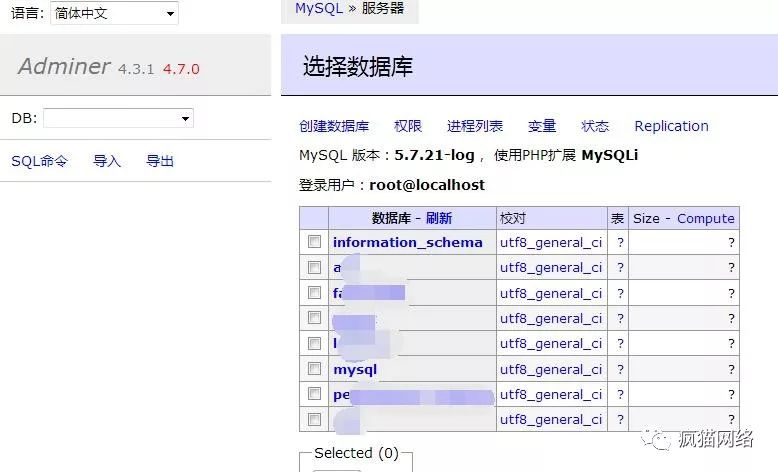Click utf8_general_ci in mysql row
Viewport: 778px width, 472px height.
551,370
